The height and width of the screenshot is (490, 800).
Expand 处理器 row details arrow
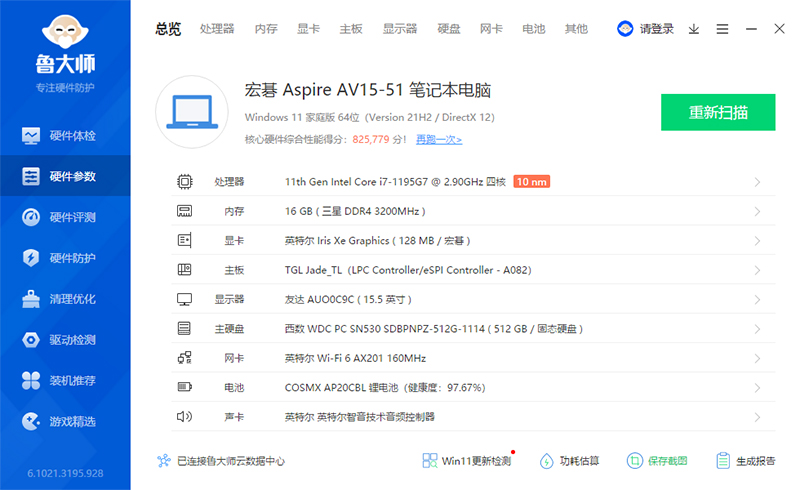pos(757,182)
